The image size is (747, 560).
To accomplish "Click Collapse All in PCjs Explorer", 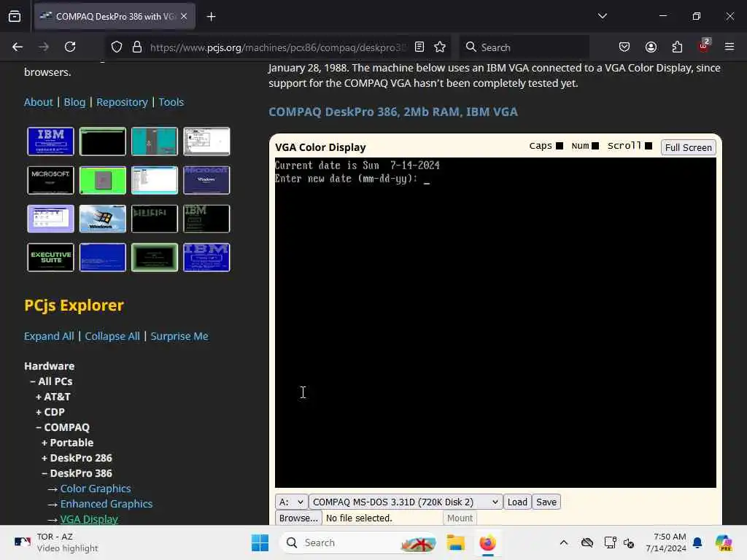I will (112, 336).
